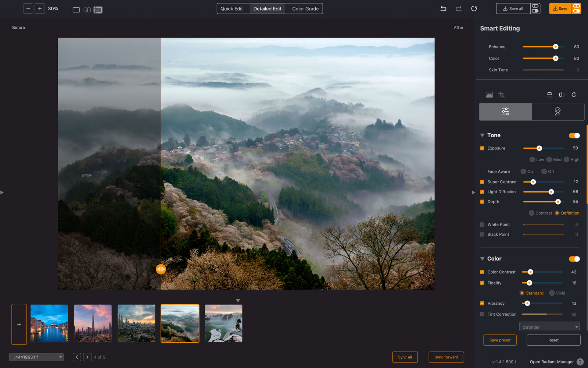Collapse the Color section
The image size is (588, 368).
click(x=482, y=259)
